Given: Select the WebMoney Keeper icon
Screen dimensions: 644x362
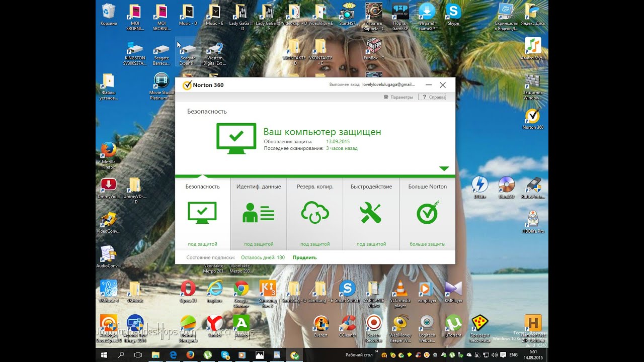Looking at the screenshot, I should tap(400, 328).
